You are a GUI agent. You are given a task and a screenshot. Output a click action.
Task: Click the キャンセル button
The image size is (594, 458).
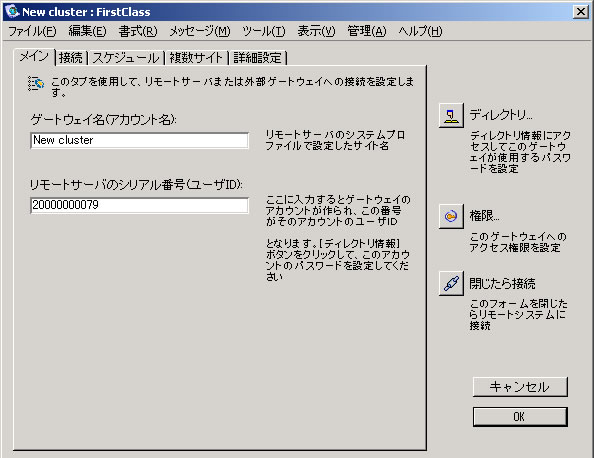click(520, 387)
